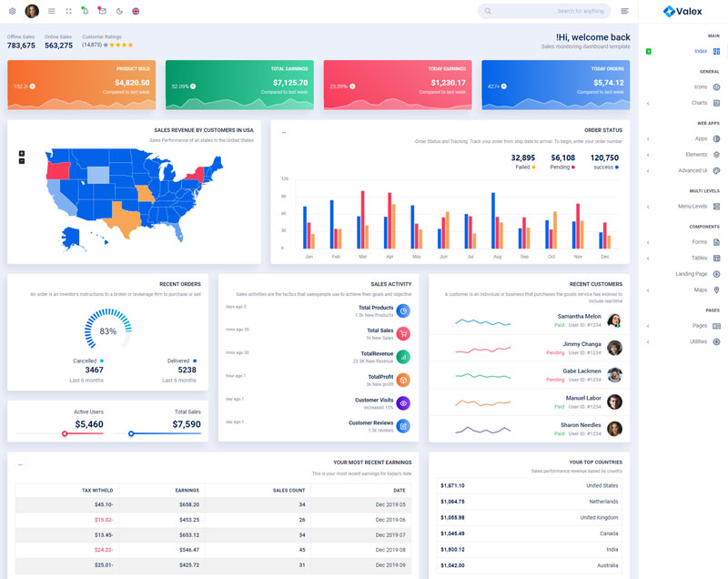Open Samantha Melon customer entry
The image size is (728, 579).
click(579, 320)
